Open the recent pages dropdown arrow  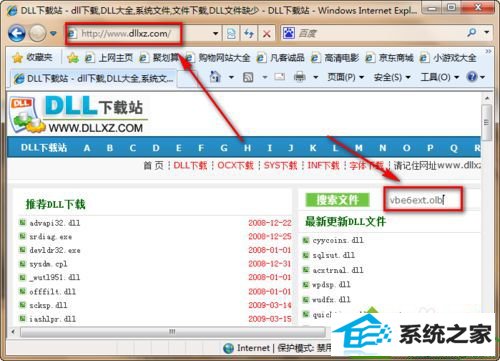click(53, 33)
